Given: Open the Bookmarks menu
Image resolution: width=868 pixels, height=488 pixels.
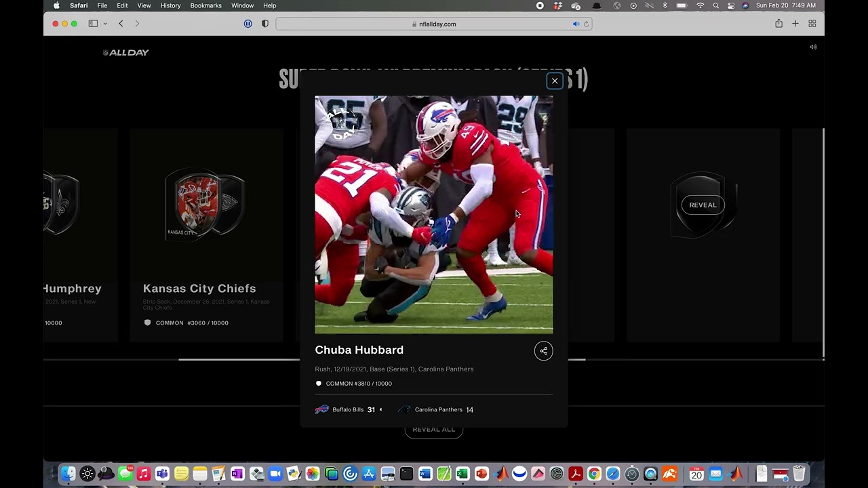Looking at the screenshot, I should [x=205, y=5].
